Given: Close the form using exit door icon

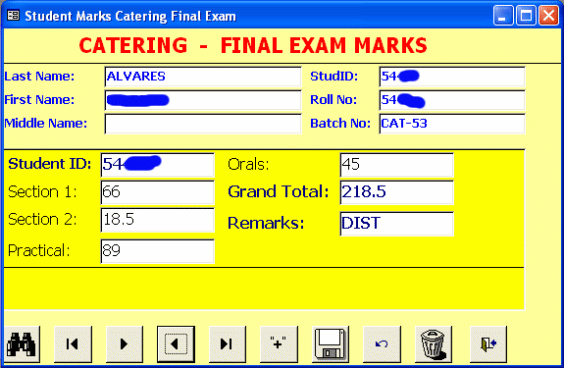Looking at the screenshot, I should pos(488,344).
